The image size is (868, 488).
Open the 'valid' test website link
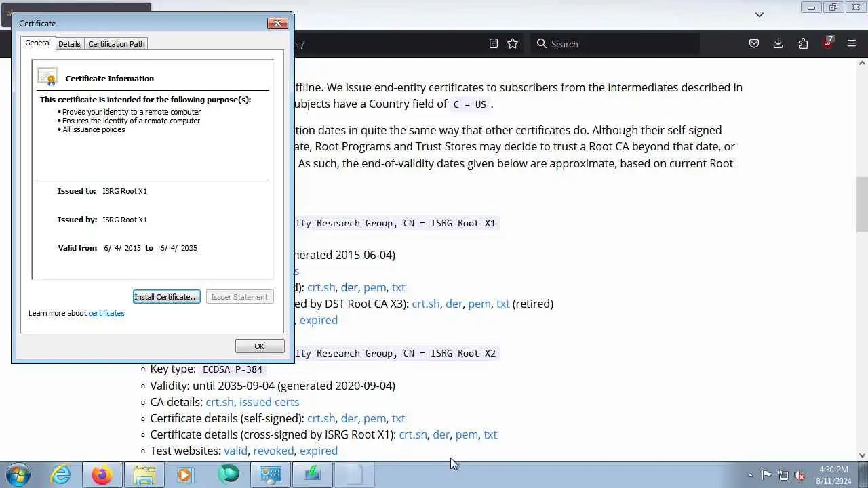coord(236,451)
